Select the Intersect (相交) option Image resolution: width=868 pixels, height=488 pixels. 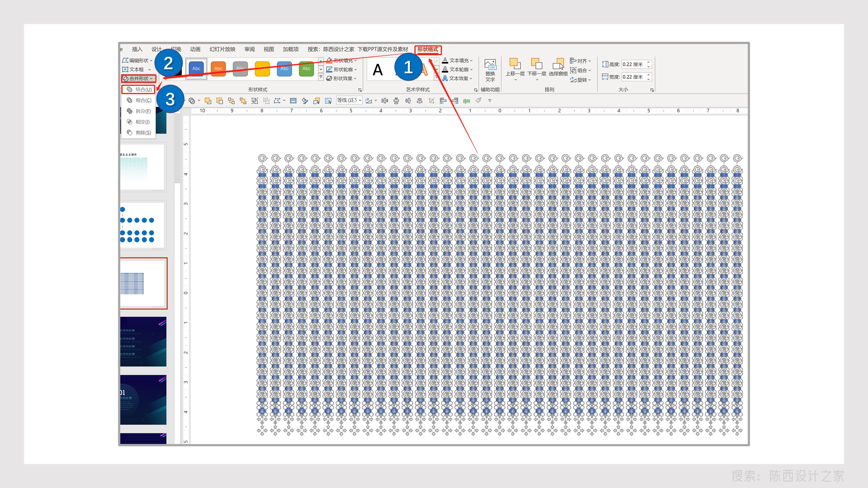pyautogui.click(x=139, y=121)
